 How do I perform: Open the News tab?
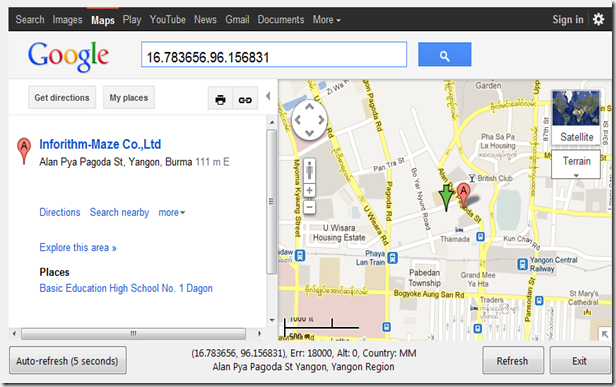click(205, 20)
